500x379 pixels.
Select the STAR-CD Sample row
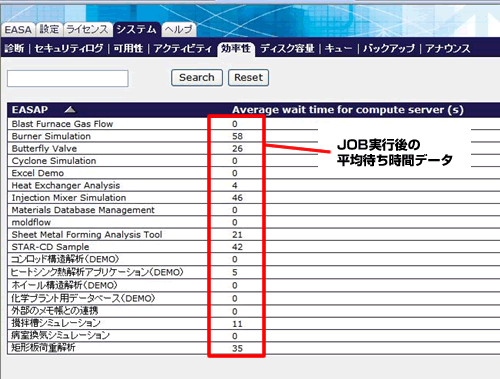click(x=253, y=247)
